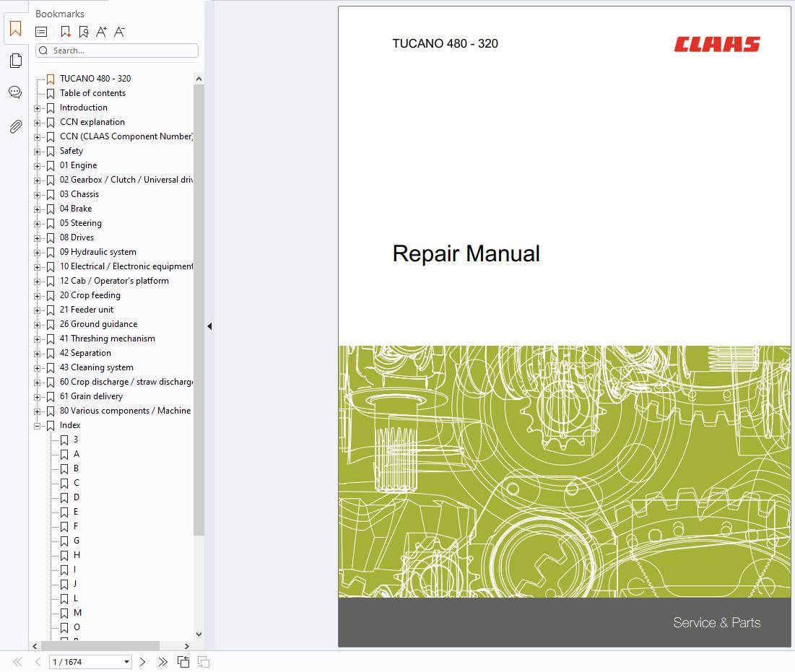This screenshot has height=672, width=795.
Task: Open the 20 Crop feeding bookmark
Action: pyautogui.click(x=90, y=295)
